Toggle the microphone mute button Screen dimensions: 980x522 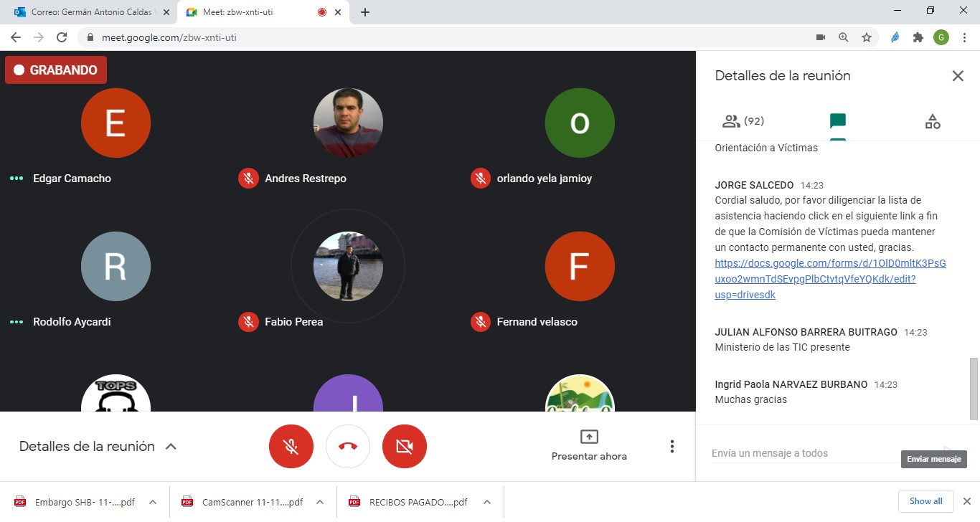coord(291,447)
